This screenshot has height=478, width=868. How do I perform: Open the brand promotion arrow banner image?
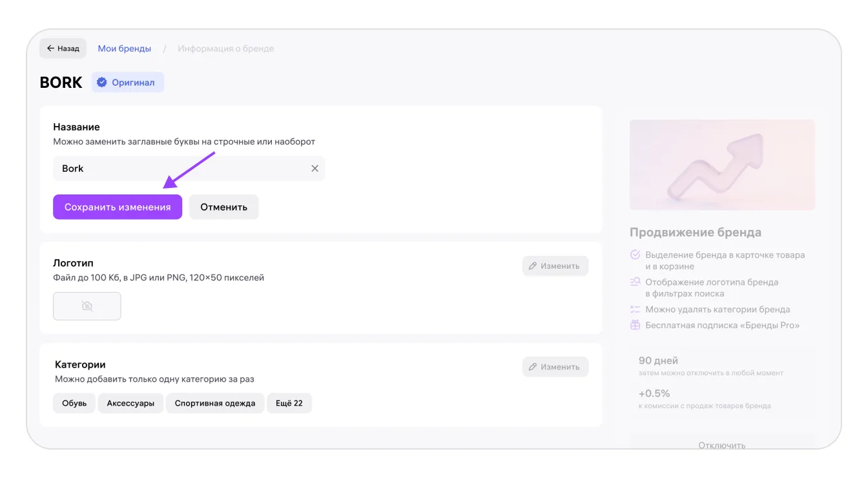click(x=722, y=165)
